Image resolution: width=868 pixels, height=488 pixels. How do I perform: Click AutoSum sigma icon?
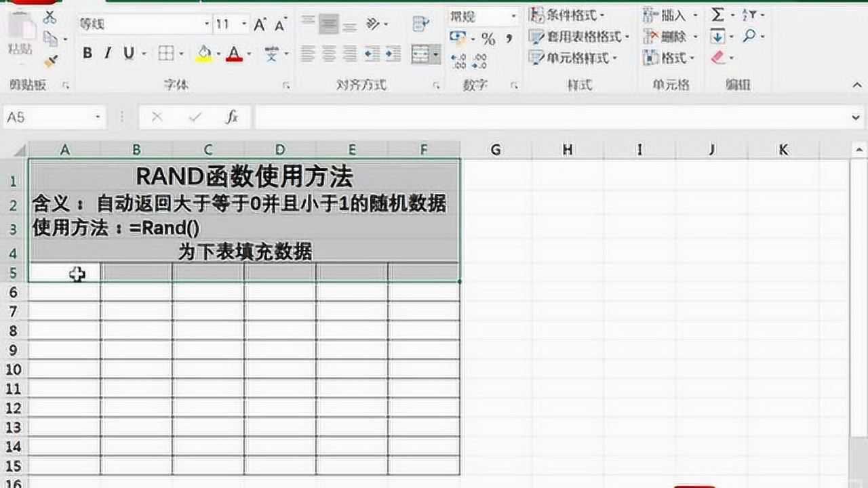coord(717,14)
